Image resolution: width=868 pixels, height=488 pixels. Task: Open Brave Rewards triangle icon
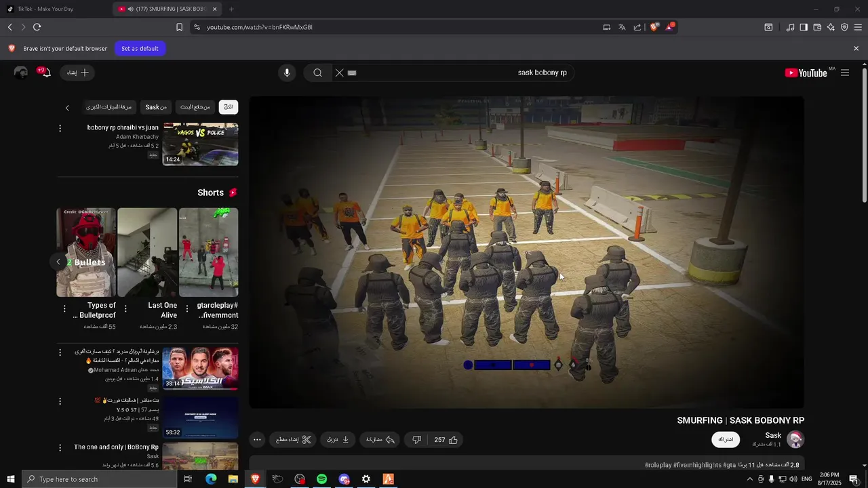[670, 27]
